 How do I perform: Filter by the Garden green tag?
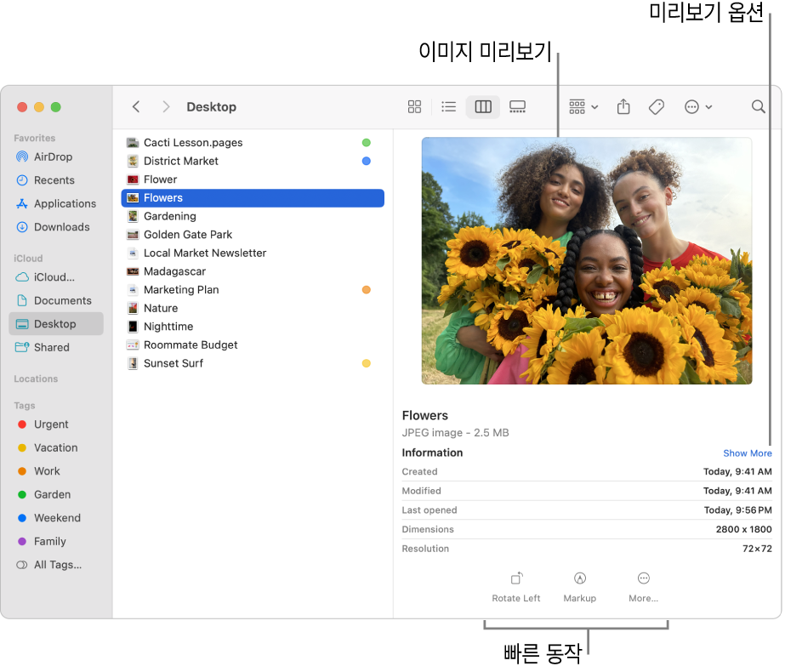click(x=56, y=494)
